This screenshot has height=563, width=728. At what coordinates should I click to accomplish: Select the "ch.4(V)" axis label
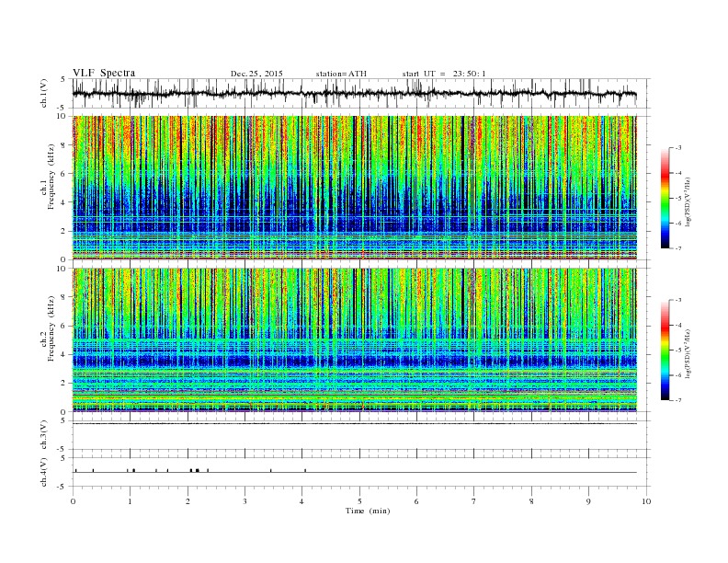click(44, 472)
